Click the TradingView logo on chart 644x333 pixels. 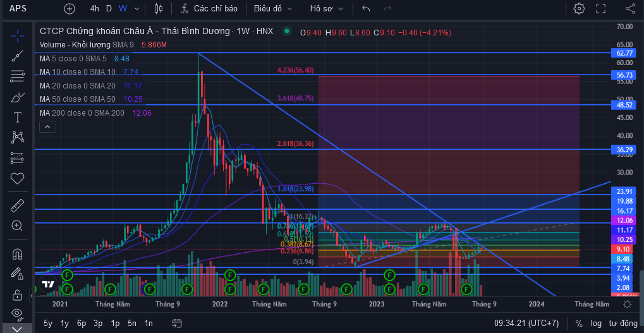tap(48, 284)
